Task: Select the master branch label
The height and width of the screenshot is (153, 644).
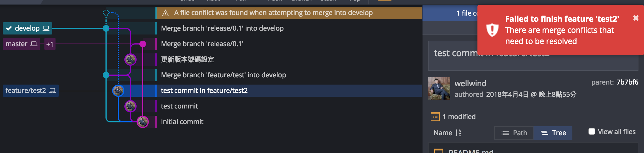Action: click(x=21, y=44)
